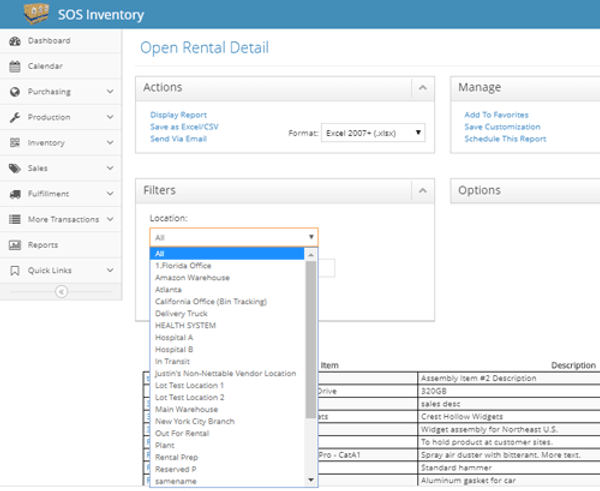Click the location list scrollbar thumb
Viewport: 600px width, 491px height.
pos(311,339)
